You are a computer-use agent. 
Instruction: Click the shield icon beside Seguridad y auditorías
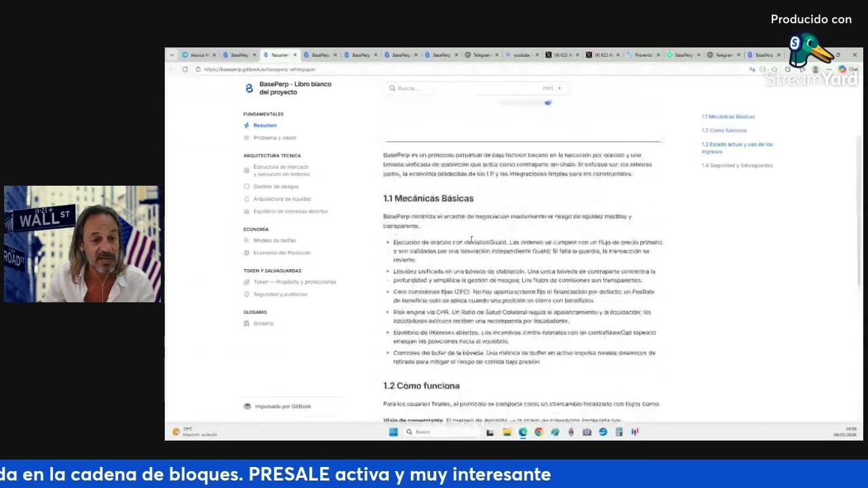tap(247, 294)
